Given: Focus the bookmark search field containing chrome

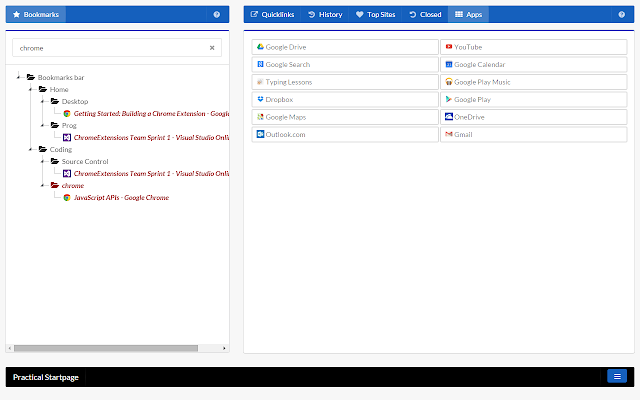Looking at the screenshot, I should pos(117,48).
